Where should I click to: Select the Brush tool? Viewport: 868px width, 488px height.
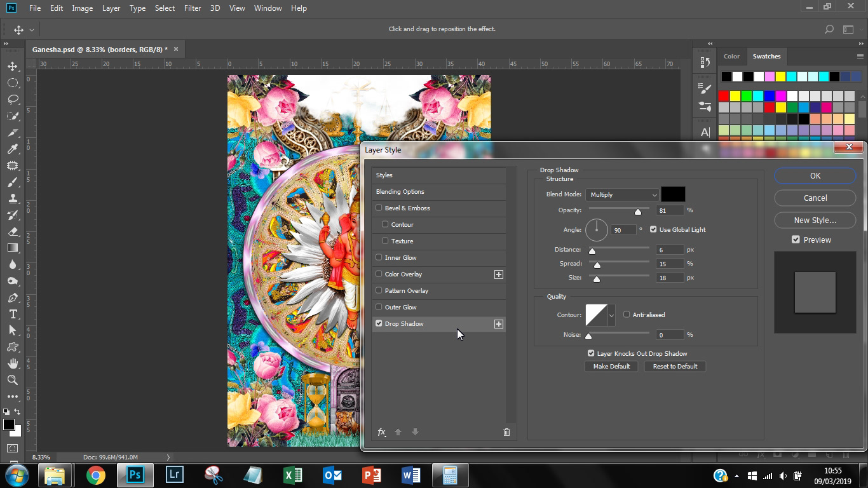click(13, 182)
